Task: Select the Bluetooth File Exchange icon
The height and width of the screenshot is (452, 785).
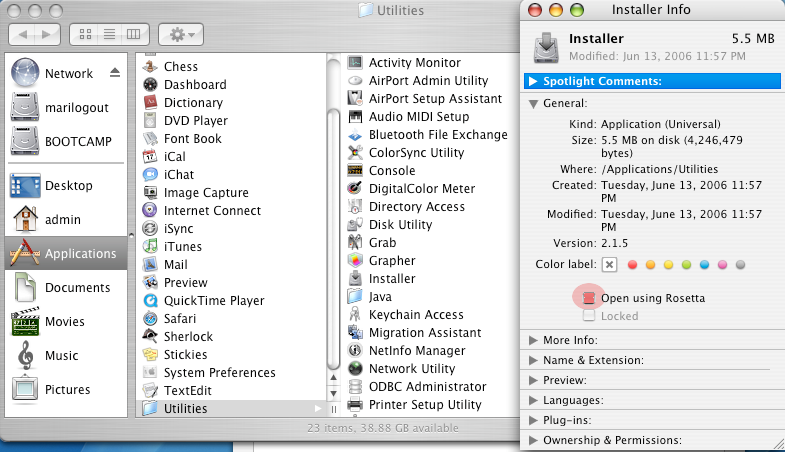Action: 355,134
